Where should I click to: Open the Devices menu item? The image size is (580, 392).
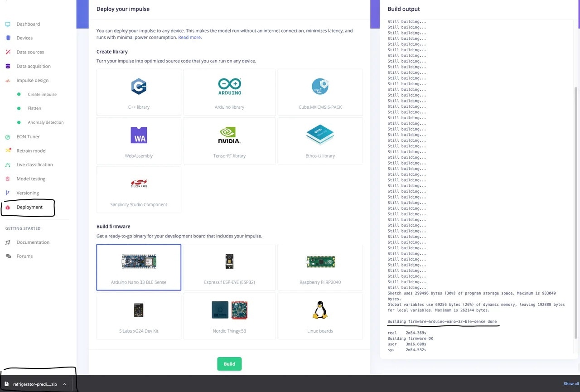coord(24,38)
